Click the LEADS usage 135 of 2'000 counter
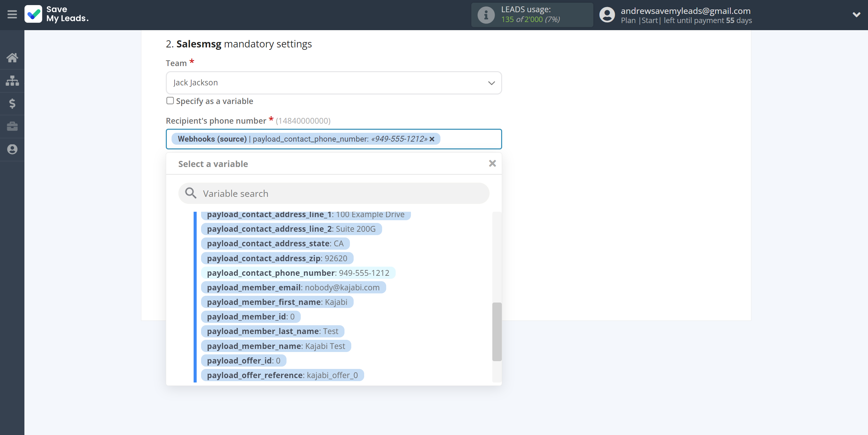Viewport: 868px width, 435px height. 530,19
